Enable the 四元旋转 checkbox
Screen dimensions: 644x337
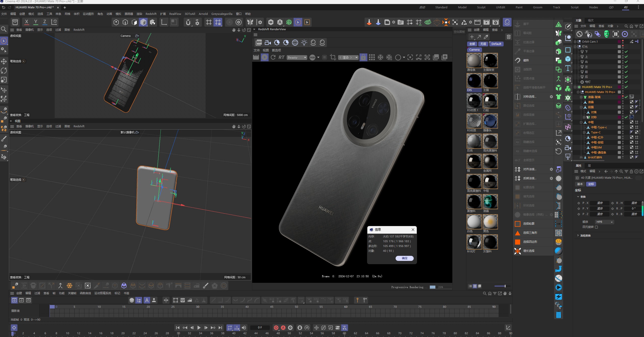click(596, 227)
